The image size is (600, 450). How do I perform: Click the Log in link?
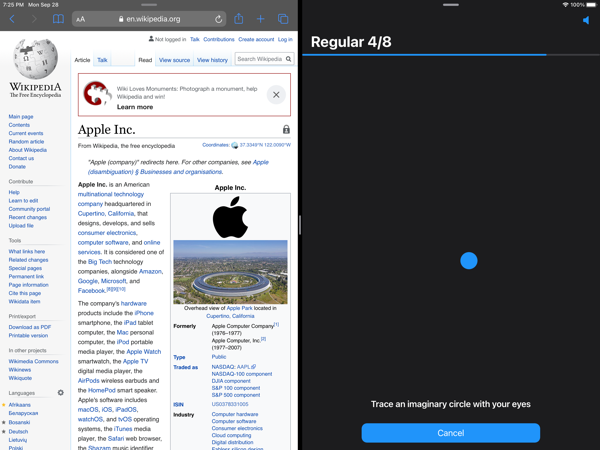coord(285,39)
